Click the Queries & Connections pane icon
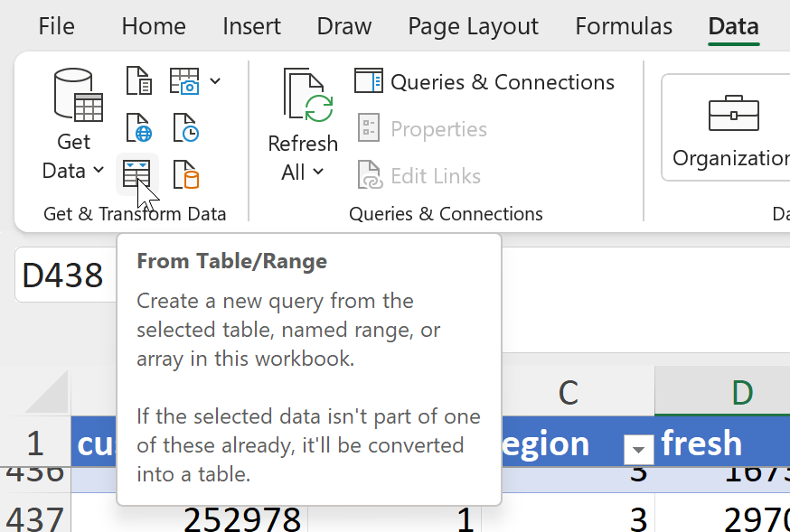The image size is (790, 532). pos(369,81)
